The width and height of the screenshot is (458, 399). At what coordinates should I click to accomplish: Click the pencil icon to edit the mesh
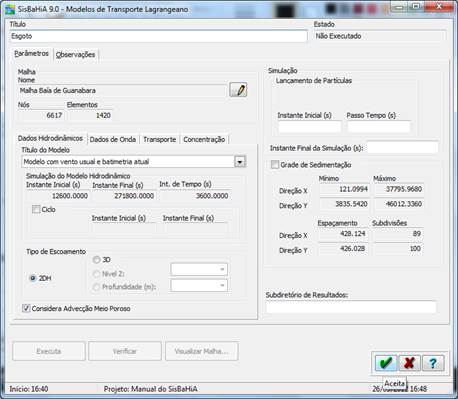pyautogui.click(x=238, y=90)
